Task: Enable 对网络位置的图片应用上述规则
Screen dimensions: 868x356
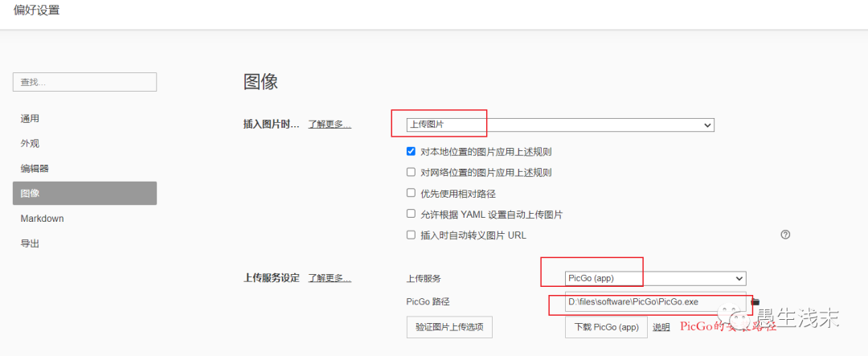Action: click(411, 172)
